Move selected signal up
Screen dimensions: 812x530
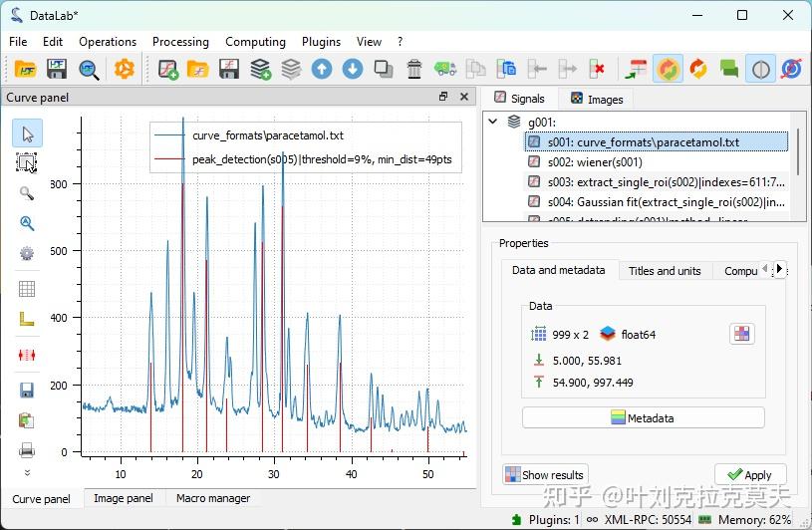coord(322,69)
